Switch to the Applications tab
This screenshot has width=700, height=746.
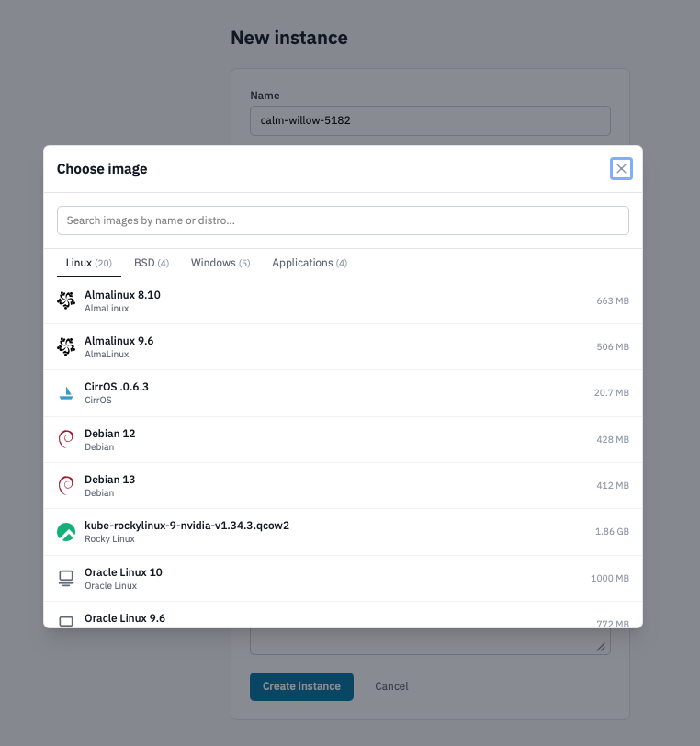click(x=310, y=263)
